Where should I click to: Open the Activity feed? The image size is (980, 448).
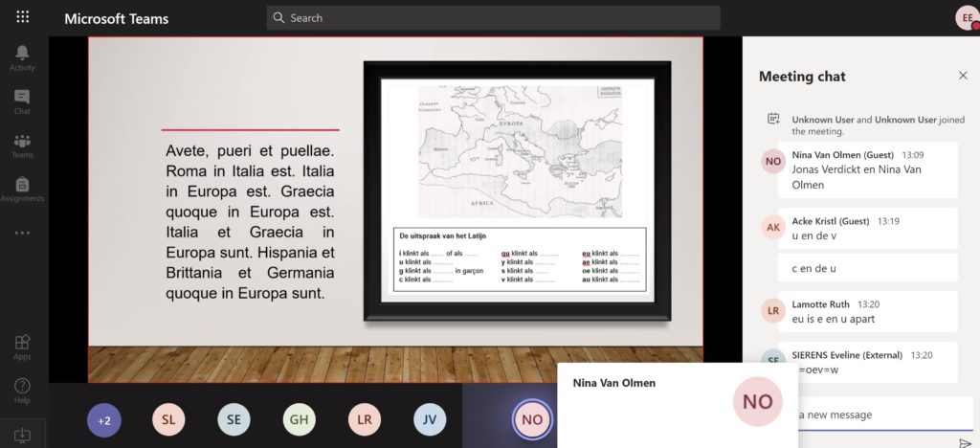[x=22, y=57]
